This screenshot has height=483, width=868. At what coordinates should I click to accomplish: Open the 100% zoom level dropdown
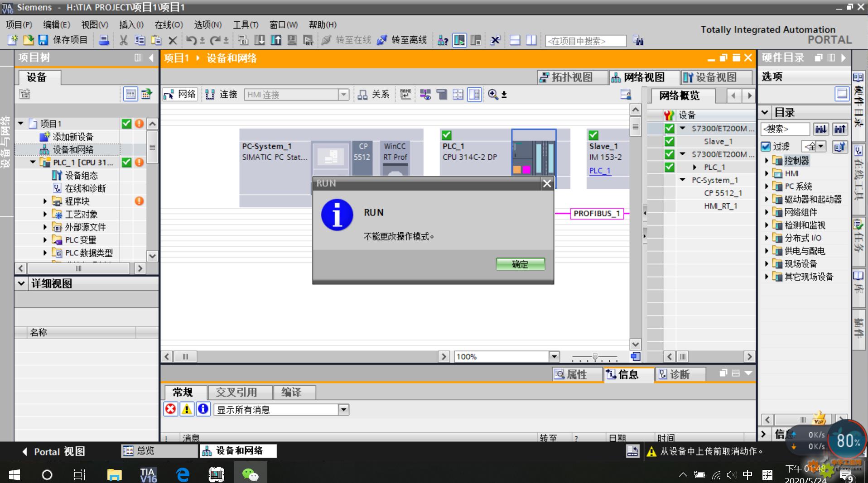[554, 356]
